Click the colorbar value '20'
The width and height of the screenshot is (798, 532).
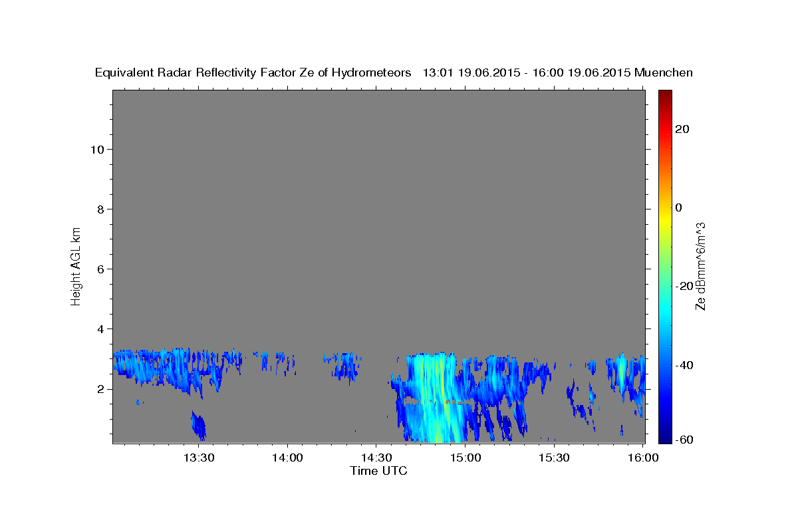pyautogui.click(x=683, y=129)
